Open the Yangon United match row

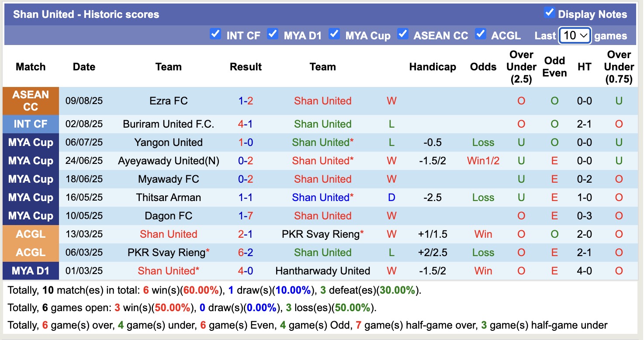(x=169, y=142)
